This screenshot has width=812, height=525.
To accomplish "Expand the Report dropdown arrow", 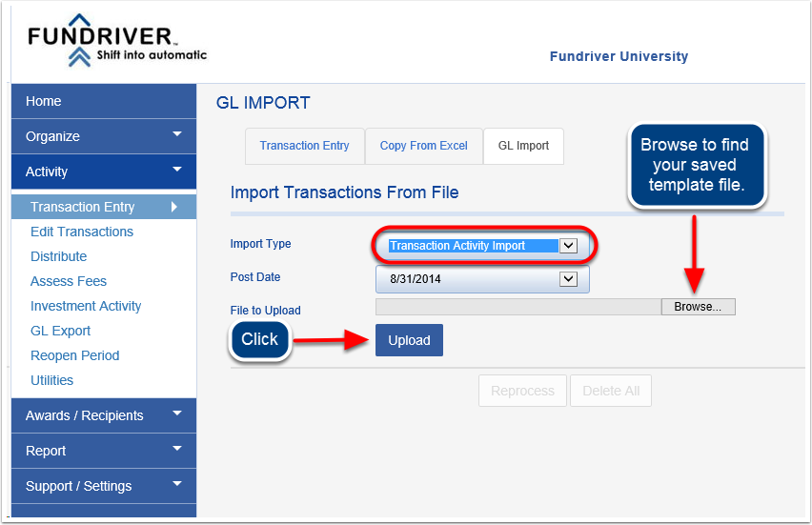I will click(177, 449).
